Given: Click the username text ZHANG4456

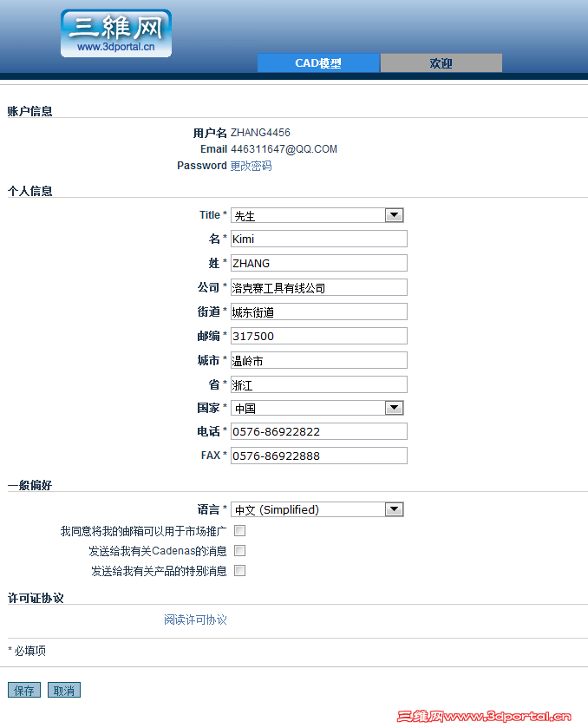Looking at the screenshot, I should 260,133.
